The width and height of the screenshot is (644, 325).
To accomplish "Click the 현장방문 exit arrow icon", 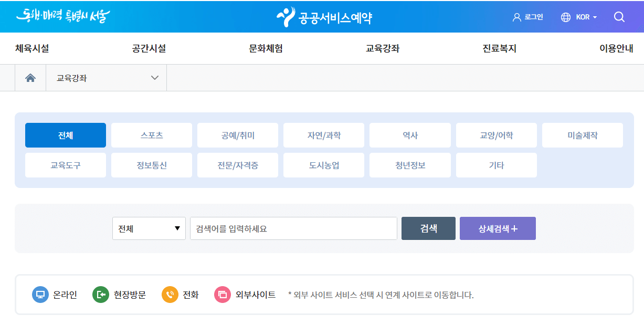I will pyautogui.click(x=100, y=295).
